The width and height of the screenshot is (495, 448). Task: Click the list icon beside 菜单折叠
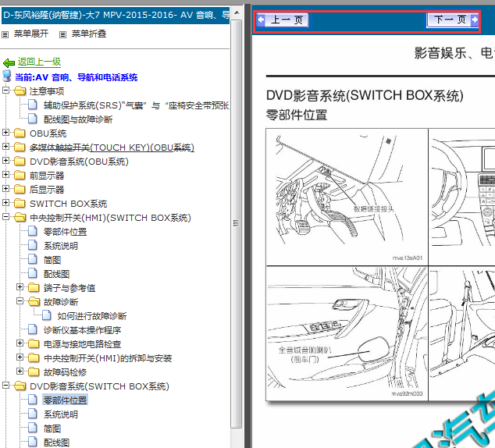(x=62, y=34)
